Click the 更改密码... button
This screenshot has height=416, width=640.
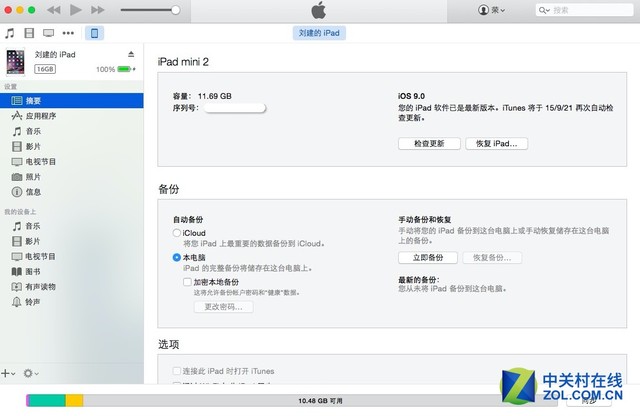tap(223, 307)
